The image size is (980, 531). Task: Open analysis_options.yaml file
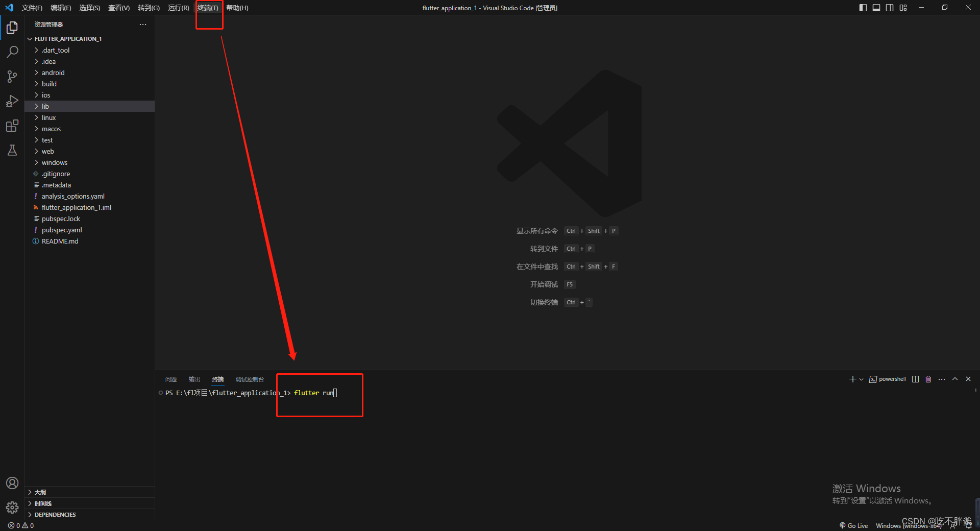pos(89,196)
